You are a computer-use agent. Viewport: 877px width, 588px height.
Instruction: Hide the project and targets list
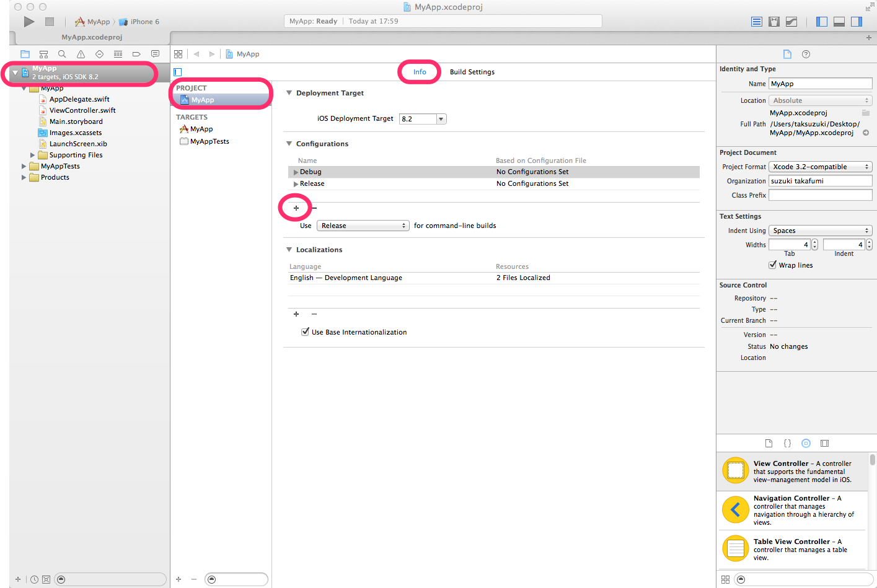(x=178, y=72)
